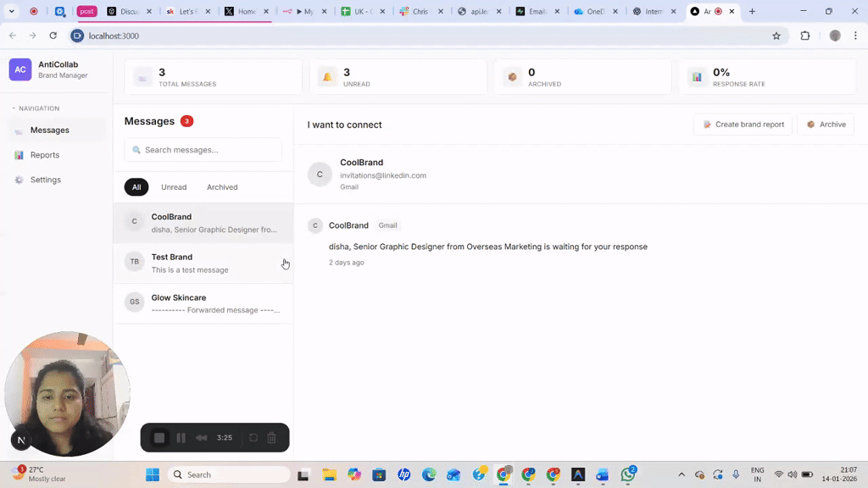Open WhatsApp from the taskbar
Screen dimensions: 868x488
[x=629, y=474]
